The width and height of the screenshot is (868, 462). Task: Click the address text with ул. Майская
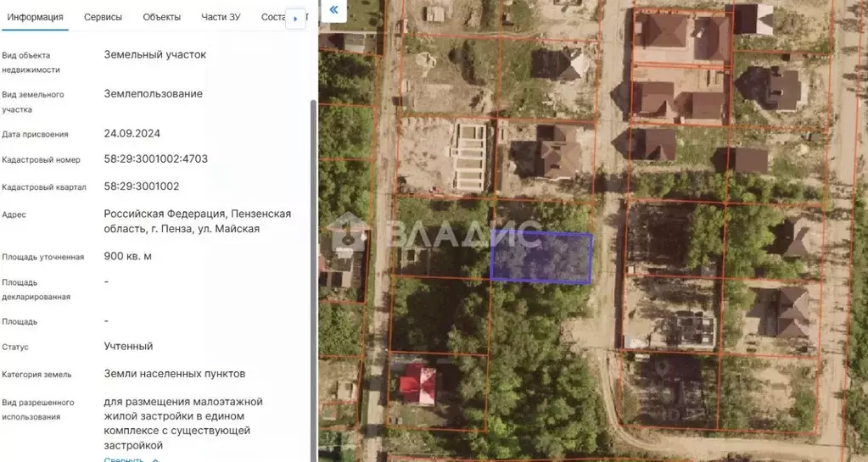(197, 221)
